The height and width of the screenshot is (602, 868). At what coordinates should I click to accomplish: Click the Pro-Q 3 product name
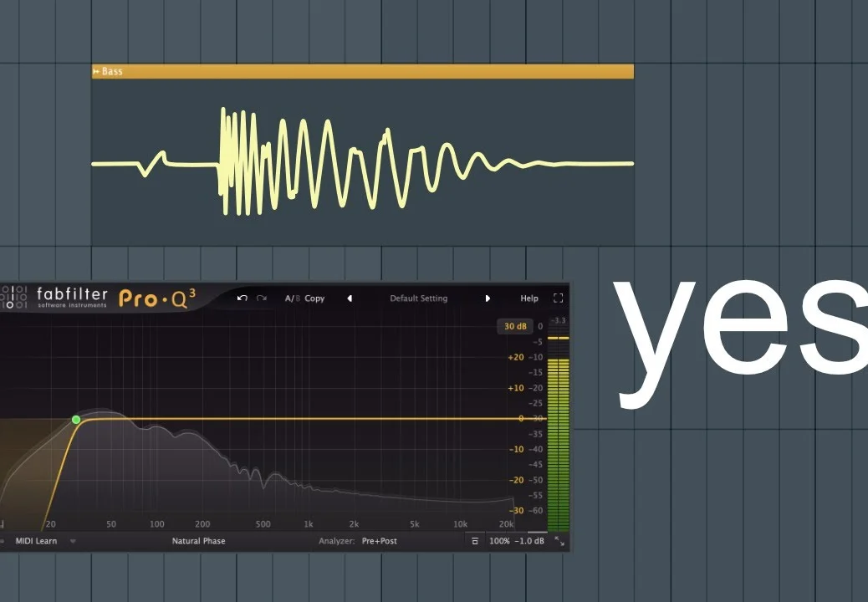[x=157, y=298]
